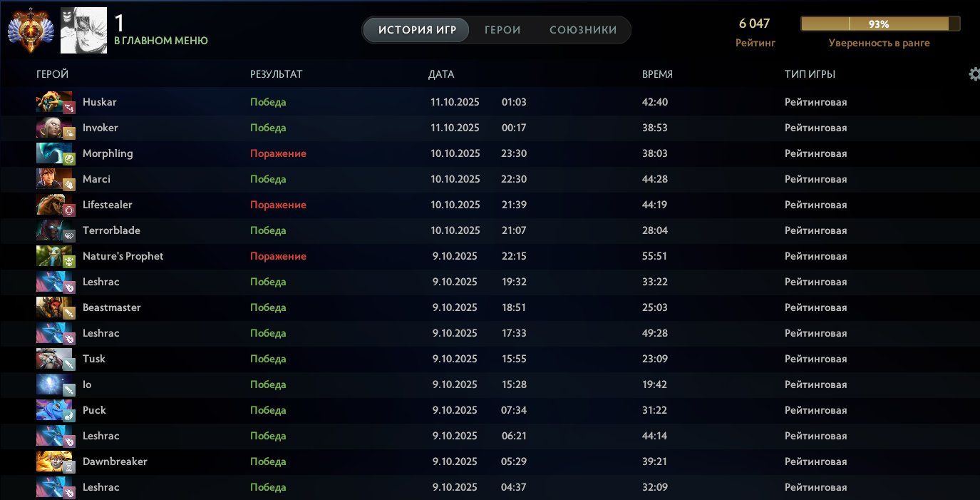The height and width of the screenshot is (500, 980).
Task: Sort by the Результат column header
Action: click(276, 74)
